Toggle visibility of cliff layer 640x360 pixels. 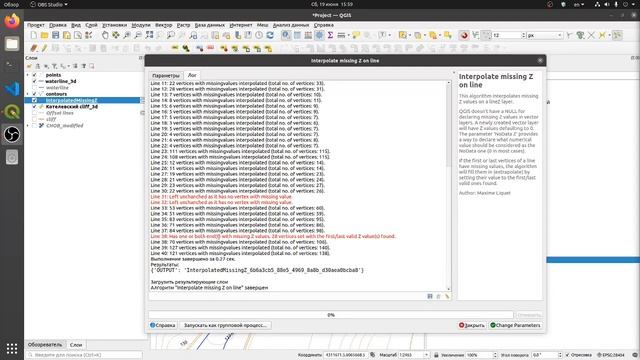point(34,119)
